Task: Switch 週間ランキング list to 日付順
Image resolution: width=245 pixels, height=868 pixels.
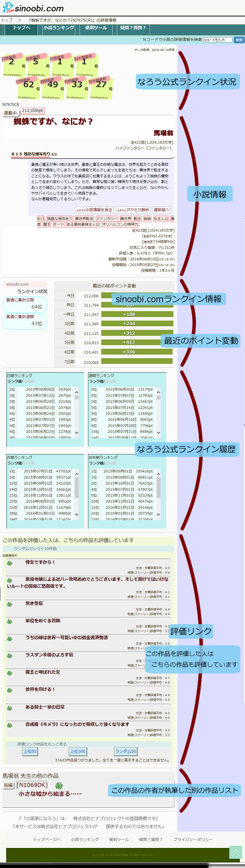Action: [x=111, y=381]
